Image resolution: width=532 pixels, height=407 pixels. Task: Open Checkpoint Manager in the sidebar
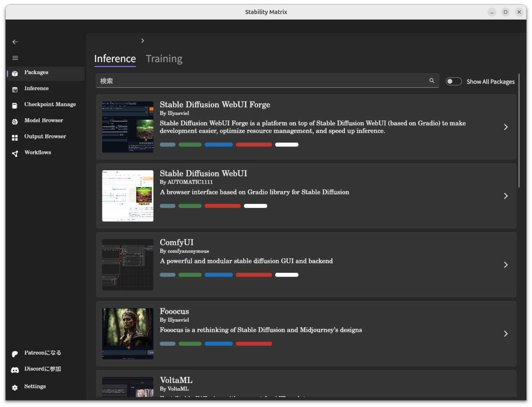pyautogui.click(x=46, y=105)
